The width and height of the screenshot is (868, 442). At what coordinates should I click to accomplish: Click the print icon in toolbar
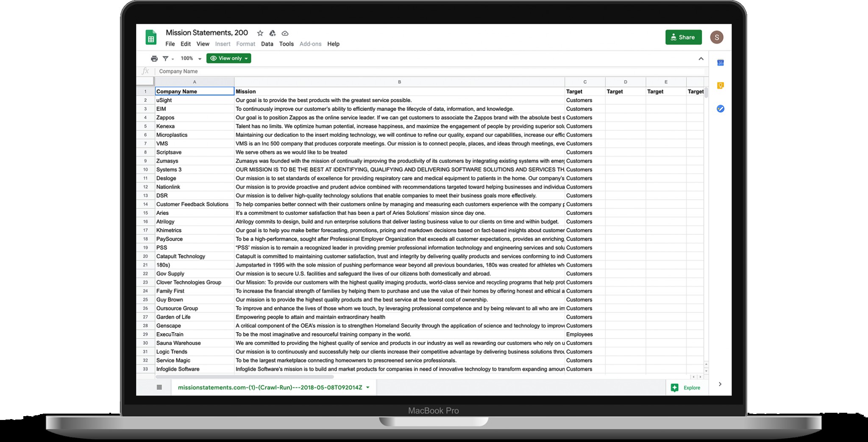coord(154,58)
